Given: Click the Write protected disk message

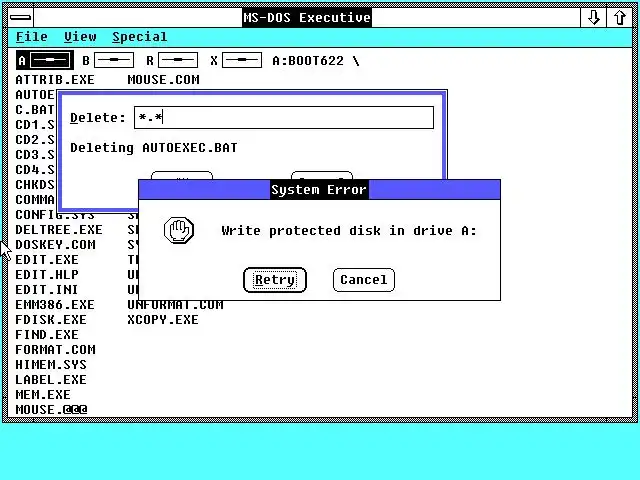Looking at the screenshot, I should click(x=349, y=231).
